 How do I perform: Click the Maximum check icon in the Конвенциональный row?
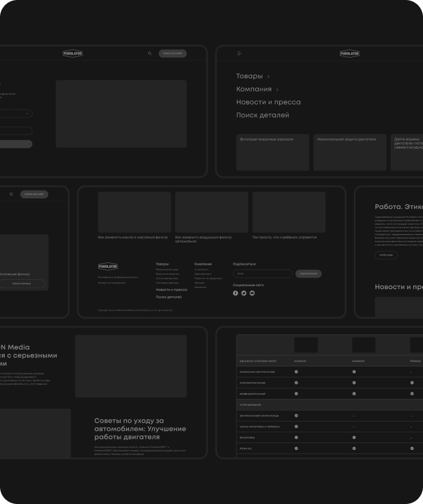296,394
